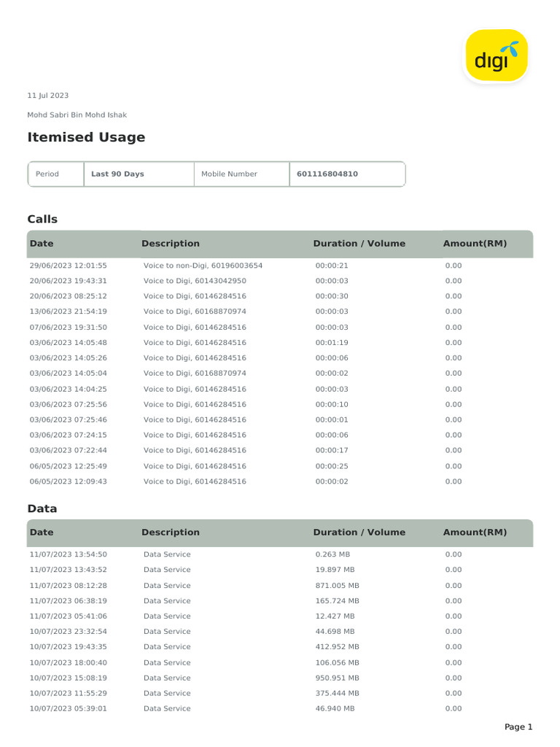Click call date '06/05/2023 12:25:49'
560x747 pixels.
68,466
